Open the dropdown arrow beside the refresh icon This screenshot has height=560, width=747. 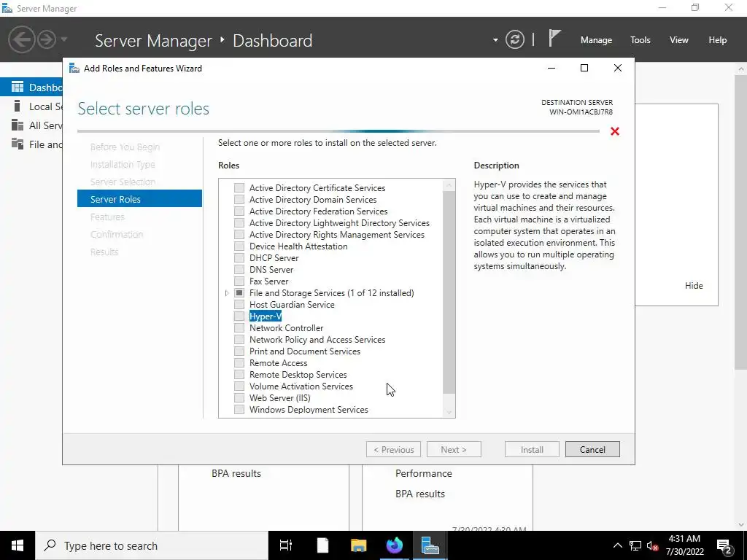[495, 40]
